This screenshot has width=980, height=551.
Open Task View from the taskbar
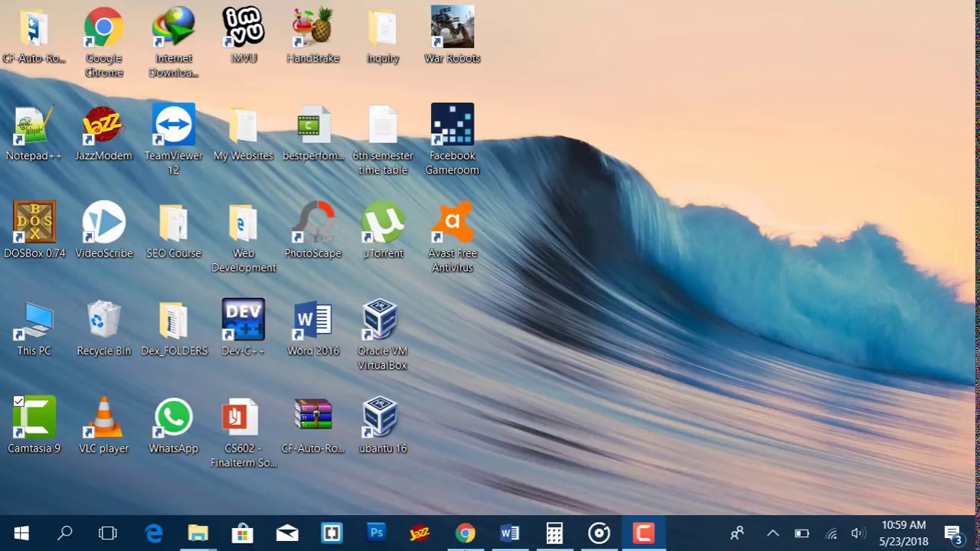pyautogui.click(x=108, y=533)
